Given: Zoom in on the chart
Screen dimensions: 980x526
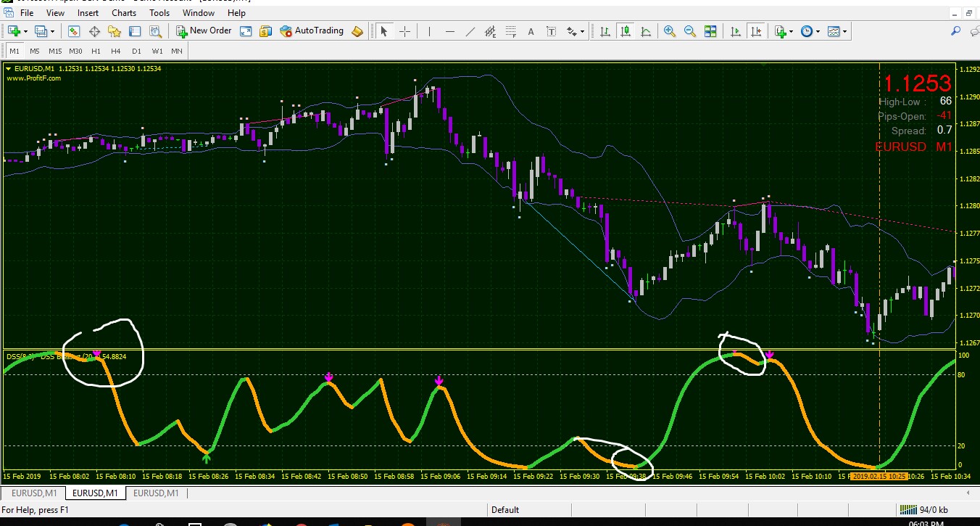Looking at the screenshot, I should (x=669, y=31).
